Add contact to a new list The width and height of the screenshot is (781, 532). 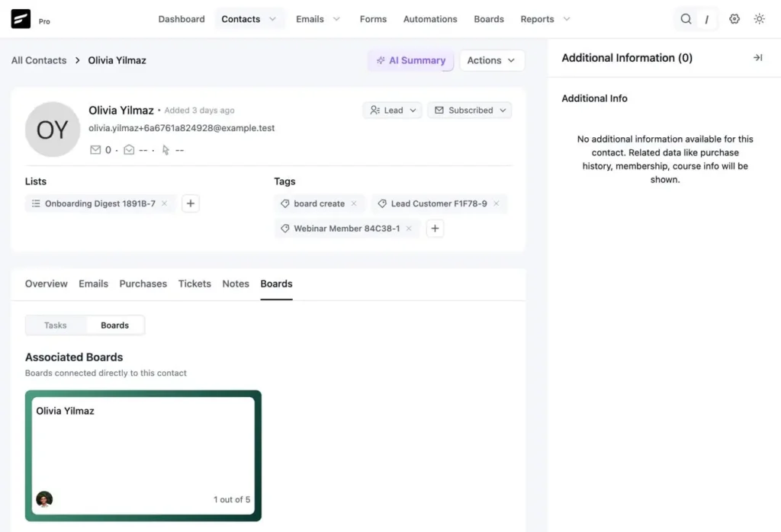(190, 204)
